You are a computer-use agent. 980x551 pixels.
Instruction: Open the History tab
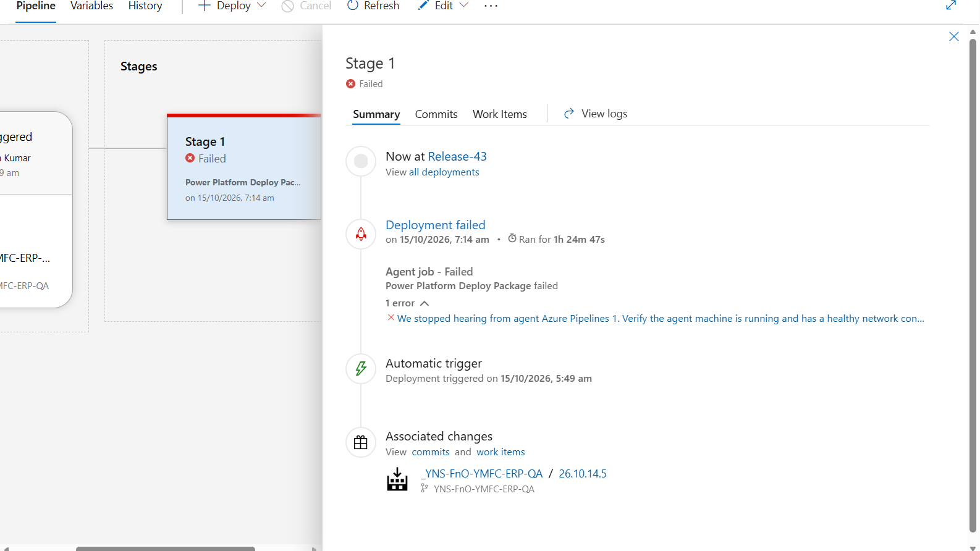pyautogui.click(x=145, y=6)
